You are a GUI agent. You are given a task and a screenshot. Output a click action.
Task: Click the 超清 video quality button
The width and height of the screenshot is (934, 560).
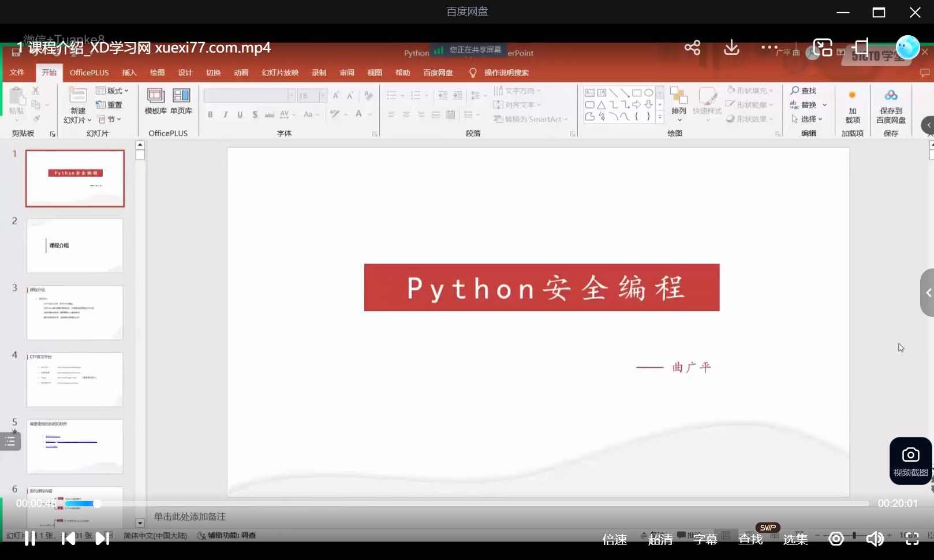point(660,539)
